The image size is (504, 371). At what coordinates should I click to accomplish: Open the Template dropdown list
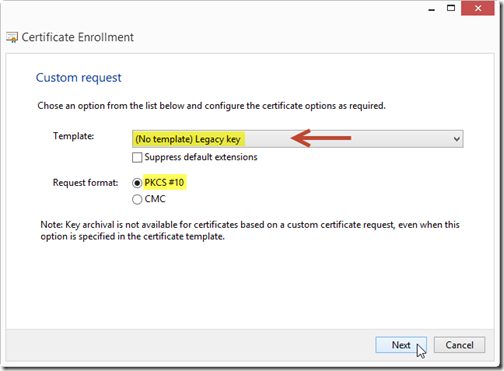[297, 139]
